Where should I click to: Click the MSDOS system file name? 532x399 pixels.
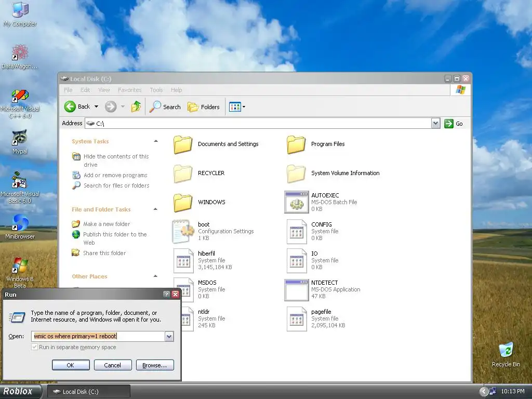pyautogui.click(x=207, y=283)
